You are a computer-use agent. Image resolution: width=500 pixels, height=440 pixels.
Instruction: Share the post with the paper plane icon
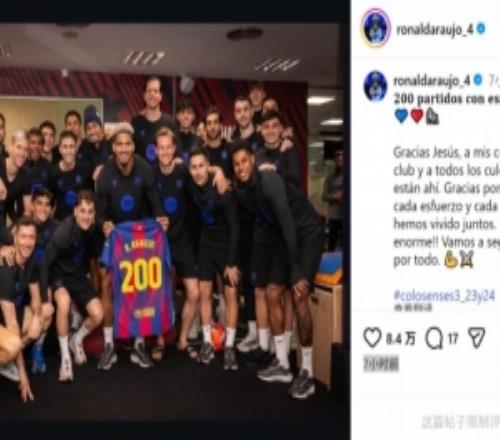478,339
